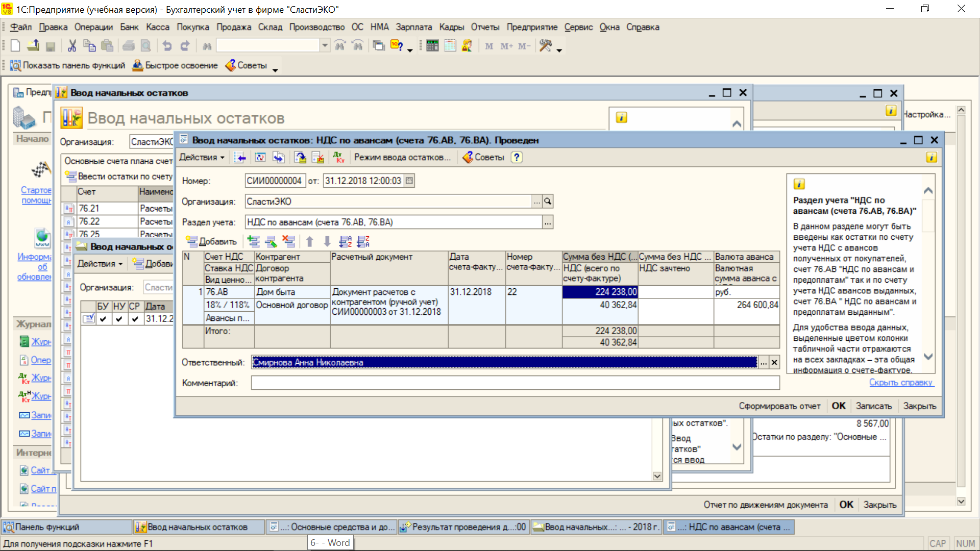Image resolution: width=980 pixels, height=551 pixels.
Task: Move row down arrow icon
Action: tap(327, 241)
